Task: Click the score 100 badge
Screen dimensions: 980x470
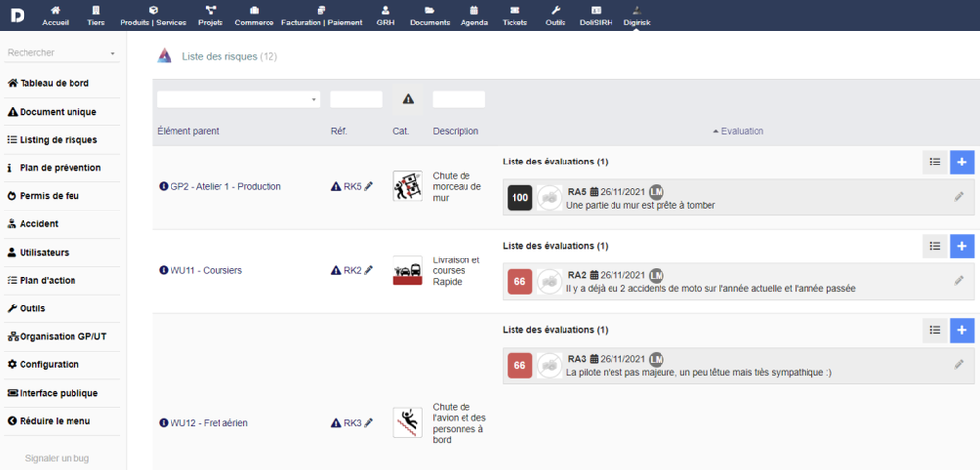Action: (520, 198)
